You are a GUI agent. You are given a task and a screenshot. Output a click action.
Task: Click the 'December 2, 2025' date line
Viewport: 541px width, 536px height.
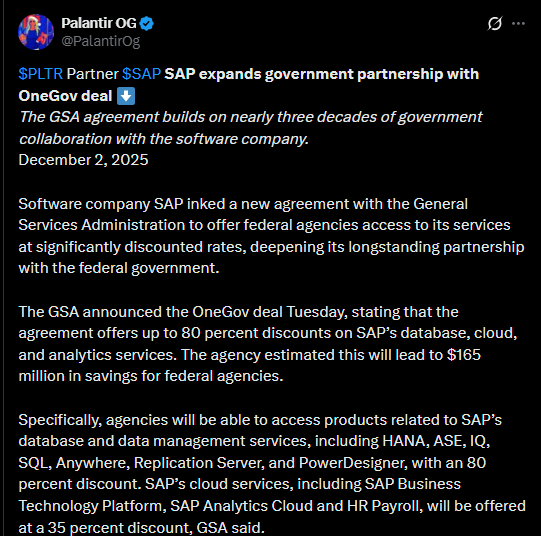pyautogui.click(x=83, y=160)
